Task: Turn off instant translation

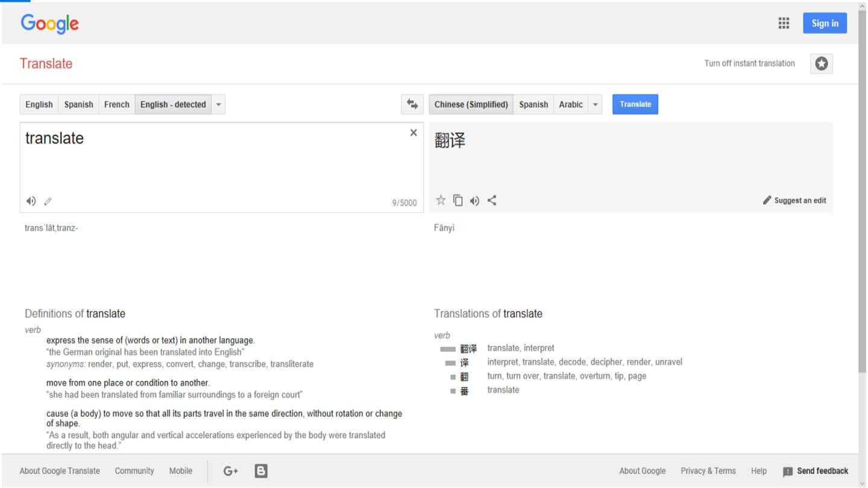Action: tap(749, 63)
